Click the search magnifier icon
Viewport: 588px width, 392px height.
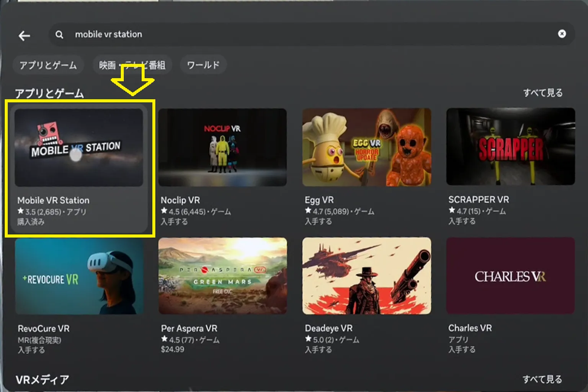59,34
